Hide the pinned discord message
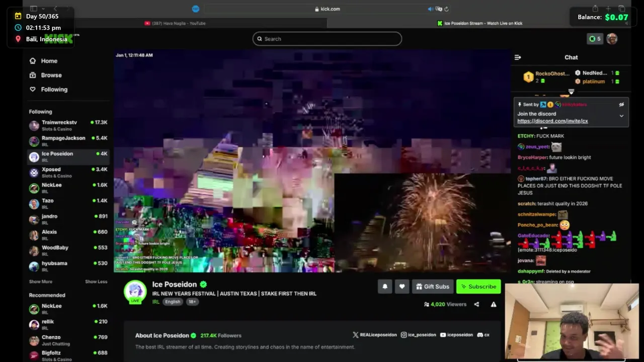This screenshot has height=362, width=644. 621,105
